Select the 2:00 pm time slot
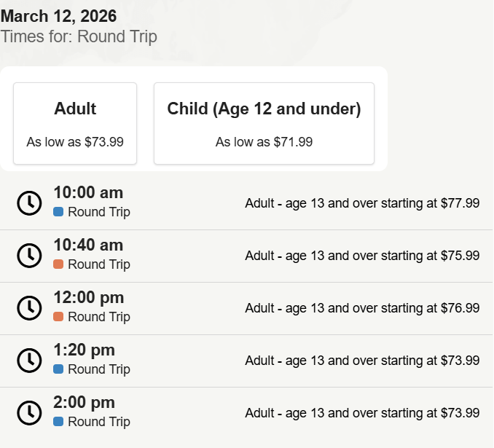Image resolution: width=494 pixels, height=448 pixels. (x=84, y=403)
